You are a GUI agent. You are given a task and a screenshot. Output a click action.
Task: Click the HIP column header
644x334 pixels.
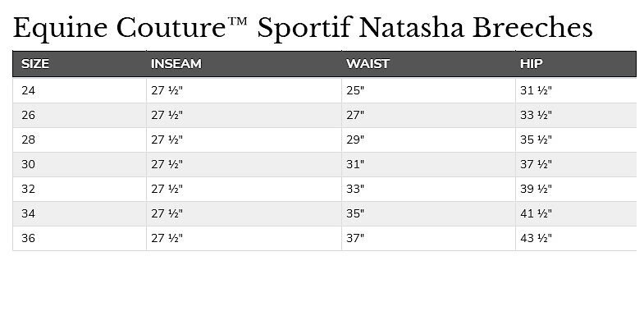532,63
